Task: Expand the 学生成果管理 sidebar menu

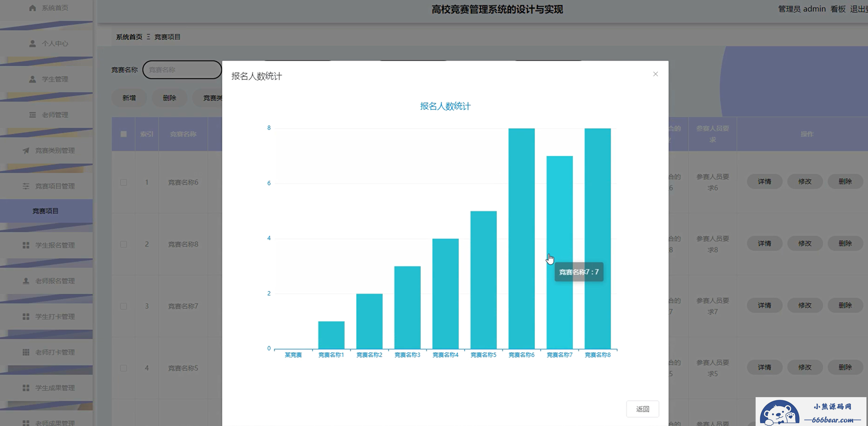Action: (55, 388)
